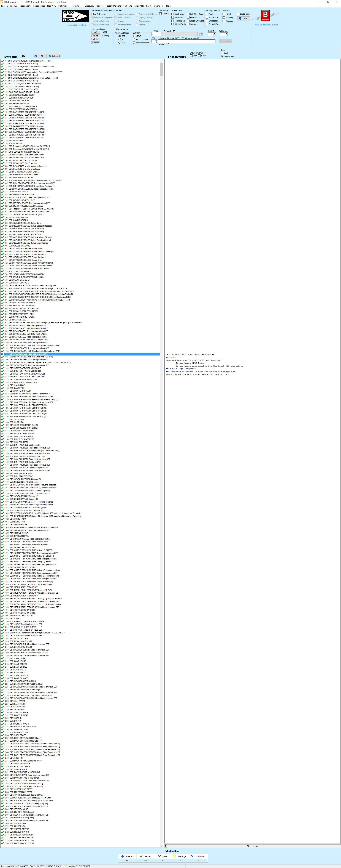
Task: Click the DMX Interleave running indicator
Action: pos(105,32)
